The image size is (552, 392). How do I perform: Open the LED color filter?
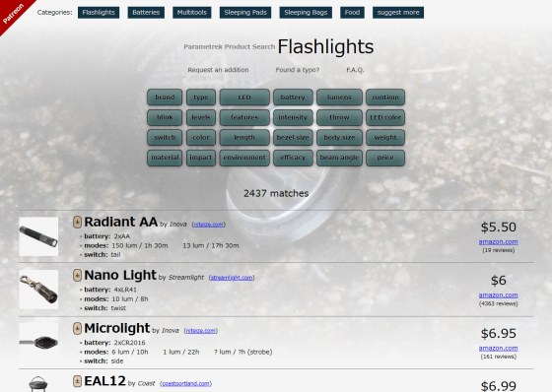(385, 117)
